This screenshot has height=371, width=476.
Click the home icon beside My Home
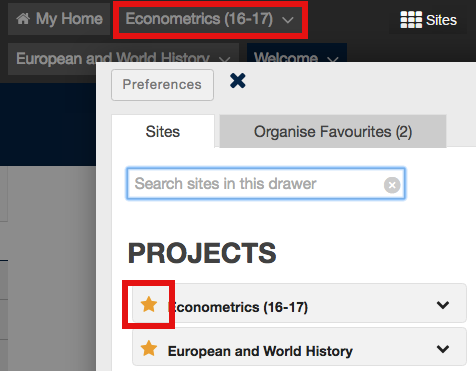coord(23,19)
